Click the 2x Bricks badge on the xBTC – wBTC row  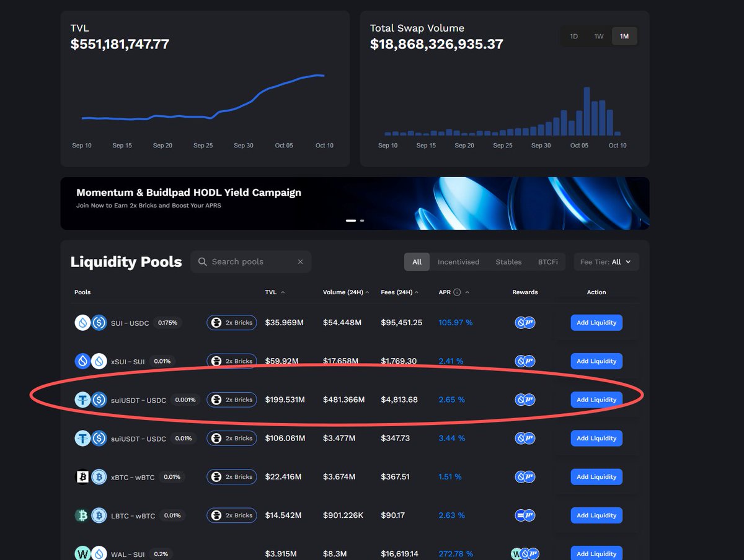coord(232,477)
